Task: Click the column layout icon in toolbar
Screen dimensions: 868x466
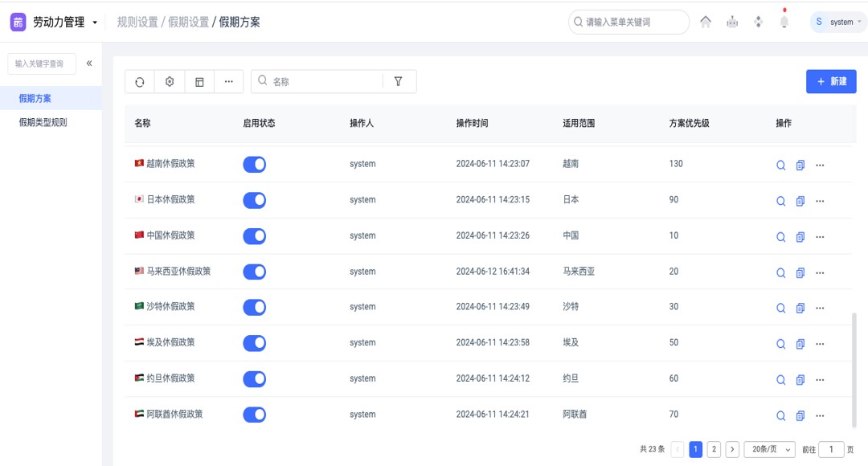Action: 199,82
